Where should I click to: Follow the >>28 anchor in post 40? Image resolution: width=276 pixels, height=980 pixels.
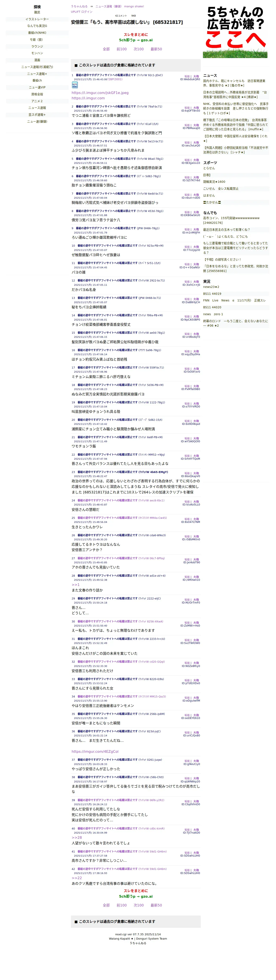click(x=77, y=837)
